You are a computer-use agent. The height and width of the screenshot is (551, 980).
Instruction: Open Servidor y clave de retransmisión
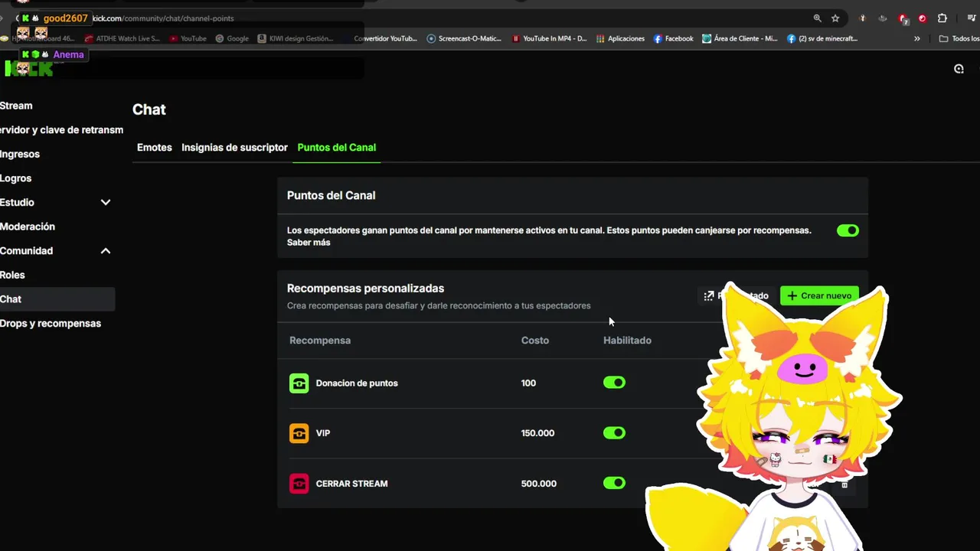[x=61, y=130]
